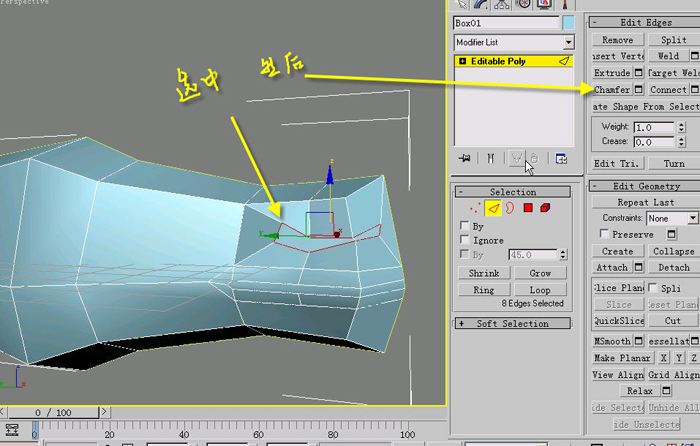This screenshot has height=446, width=700.
Task: Click time slider next frame arrow
Action: point(104,412)
